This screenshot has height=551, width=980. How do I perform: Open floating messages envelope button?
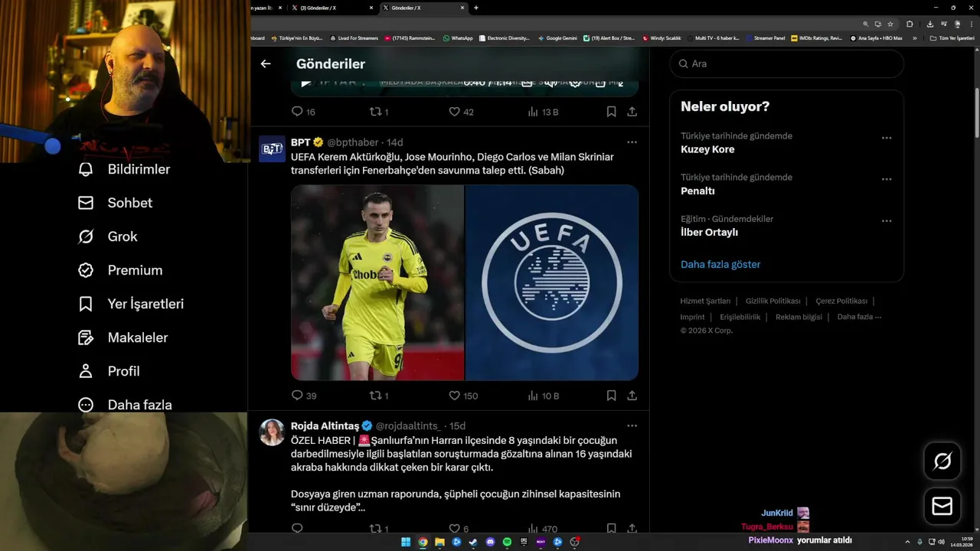pos(942,507)
